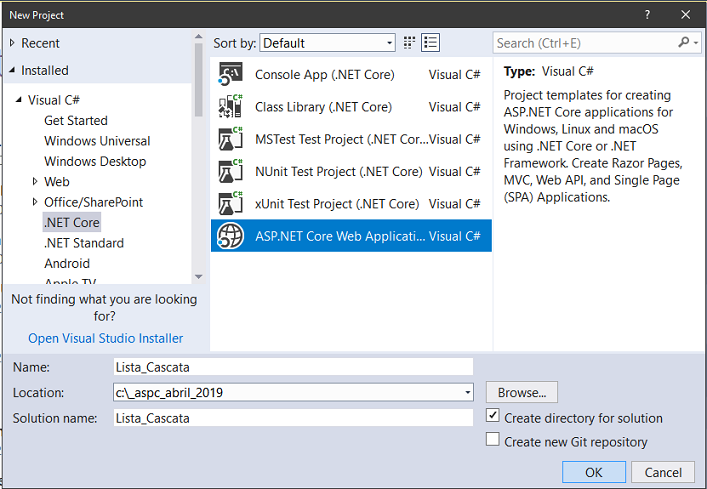The height and width of the screenshot is (489, 707).
Task: Click the category tree scrollbar thumb
Action: coord(198,80)
